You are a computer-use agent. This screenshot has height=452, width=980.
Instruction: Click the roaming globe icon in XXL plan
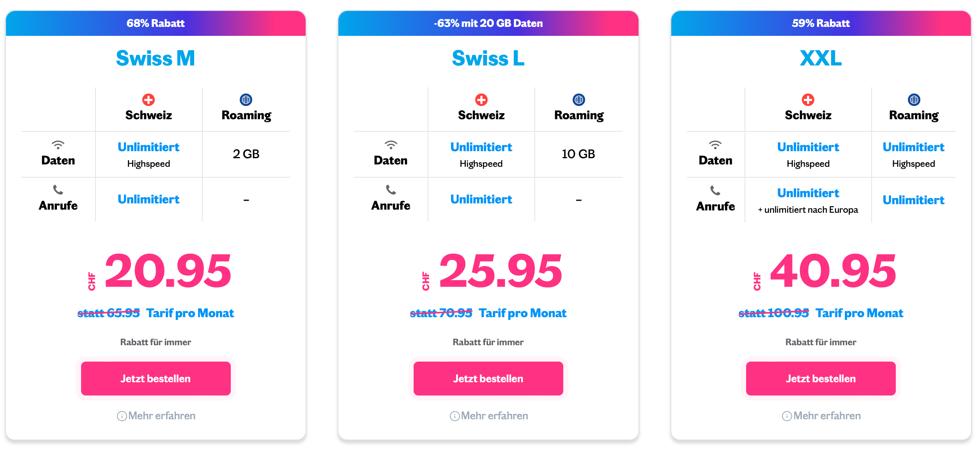[x=914, y=100]
